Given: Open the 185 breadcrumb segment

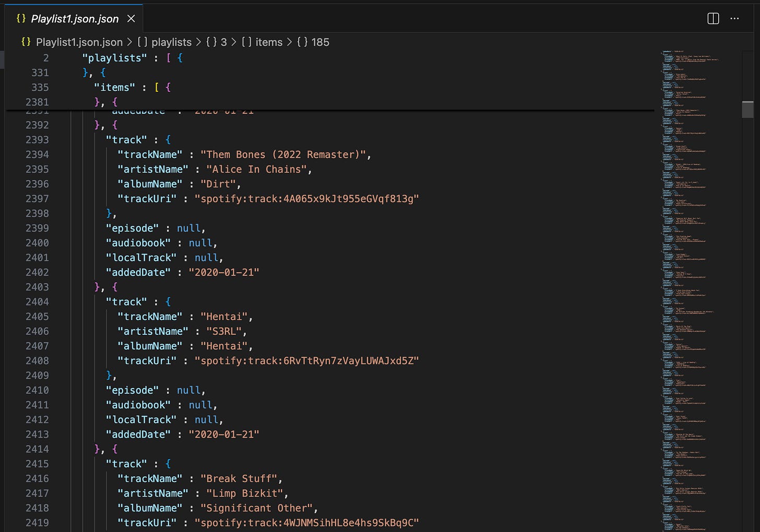Looking at the screenshot, I should click(320, 42).
